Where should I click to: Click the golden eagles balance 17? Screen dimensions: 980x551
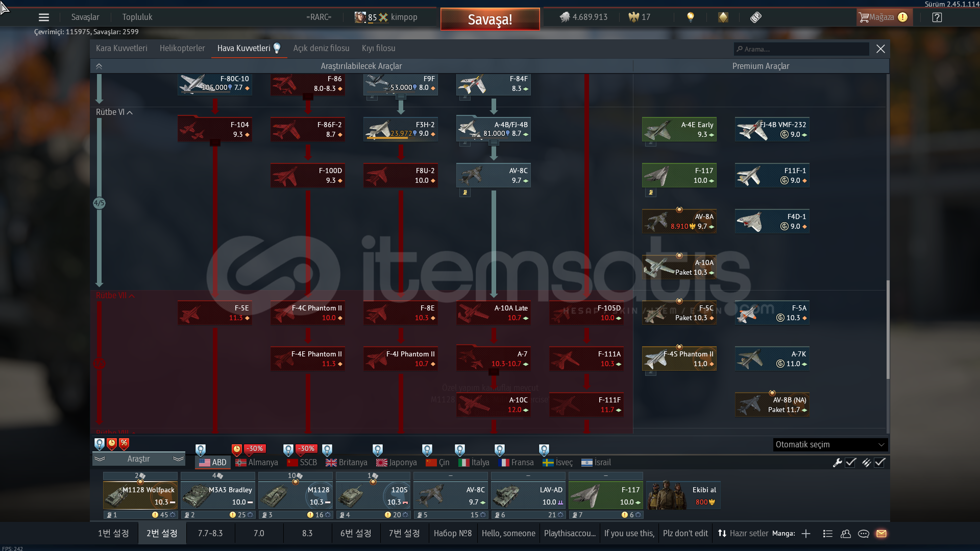click(x=640, y=17)
